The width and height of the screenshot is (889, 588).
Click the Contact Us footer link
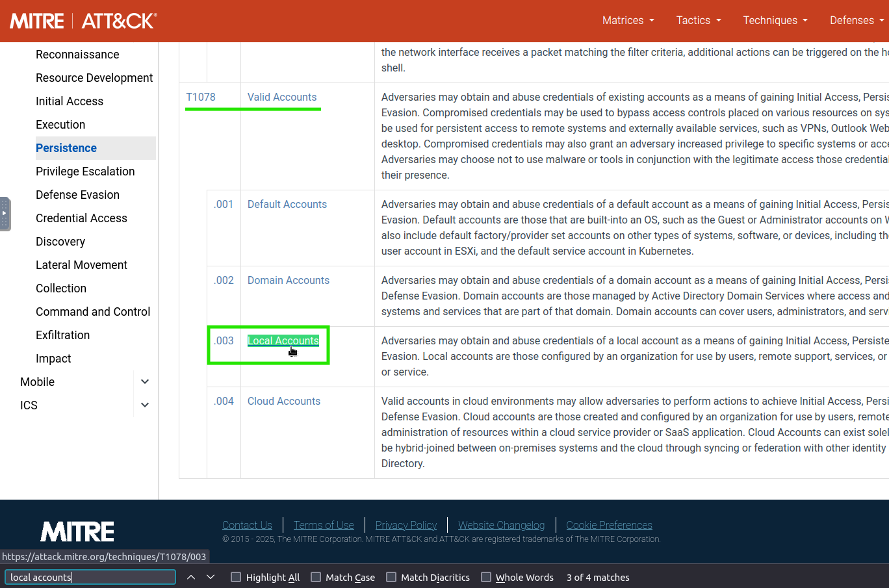point(247,525)
